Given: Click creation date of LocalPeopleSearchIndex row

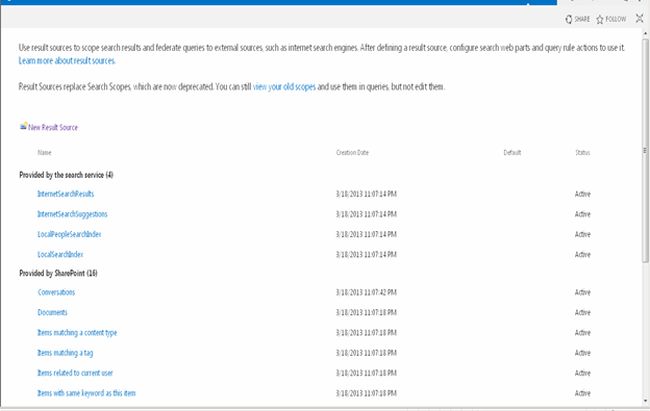Looking at the screenshot, I should click(x=366, y=234).
